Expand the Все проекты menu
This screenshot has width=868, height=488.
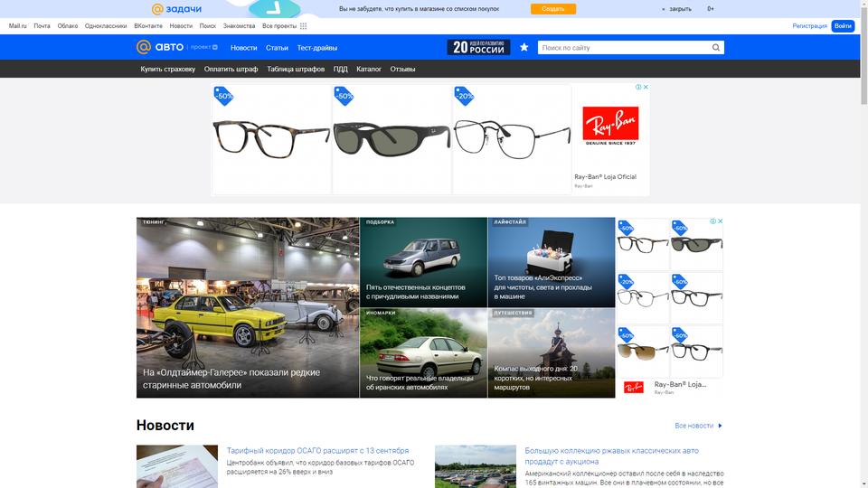coord(279,26)
